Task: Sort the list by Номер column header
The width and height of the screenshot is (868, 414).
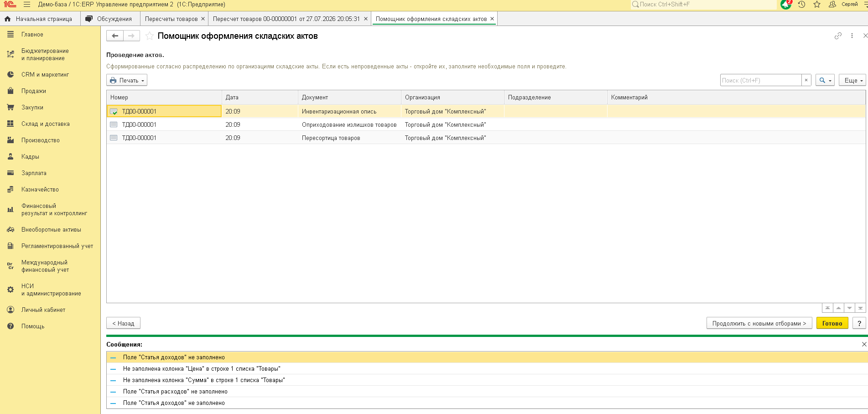Action: [164, 98]
